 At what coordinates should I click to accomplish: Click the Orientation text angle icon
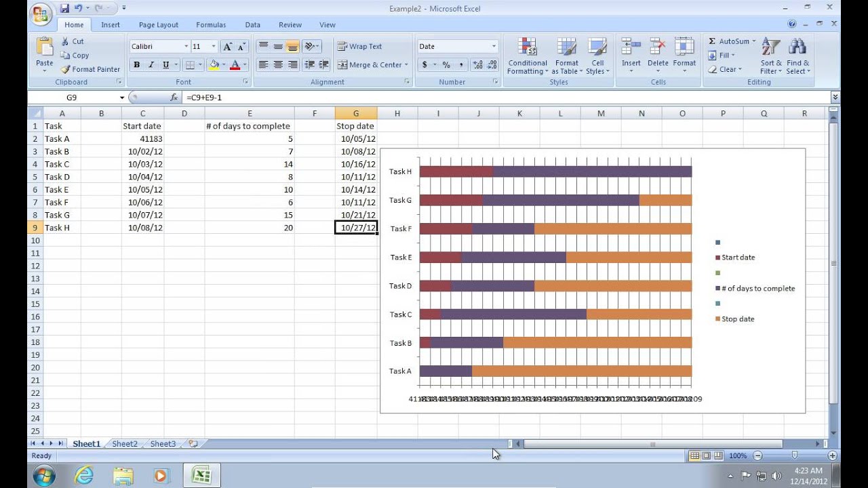[x=309, y=47]
